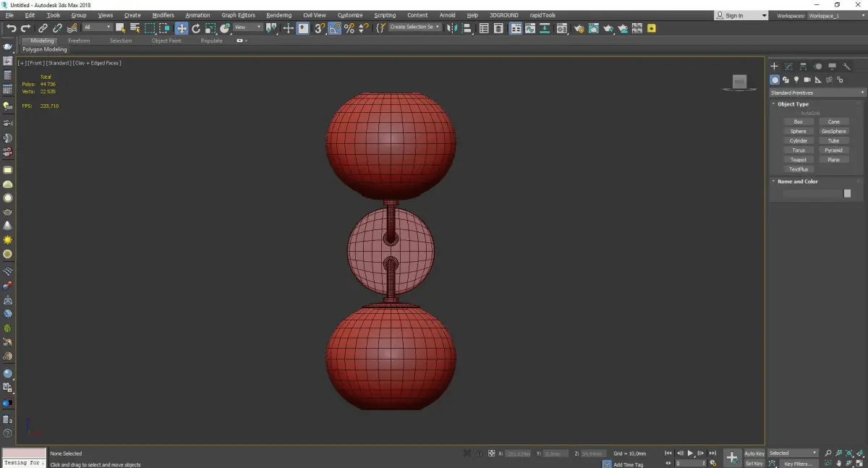Open the Rendering menu

click(278, 15)
